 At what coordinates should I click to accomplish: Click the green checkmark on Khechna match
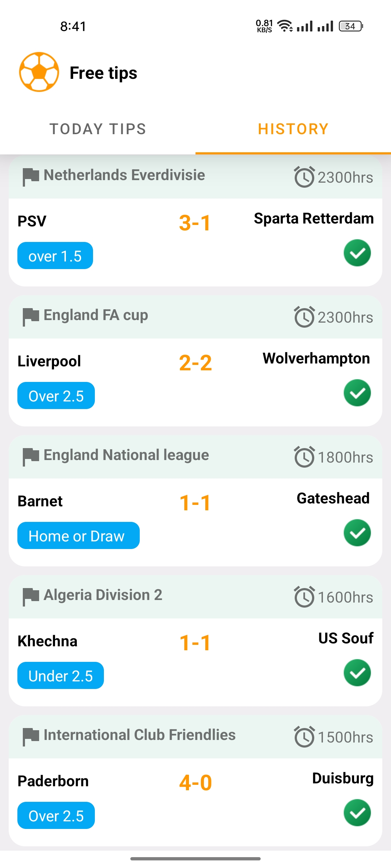357,673
